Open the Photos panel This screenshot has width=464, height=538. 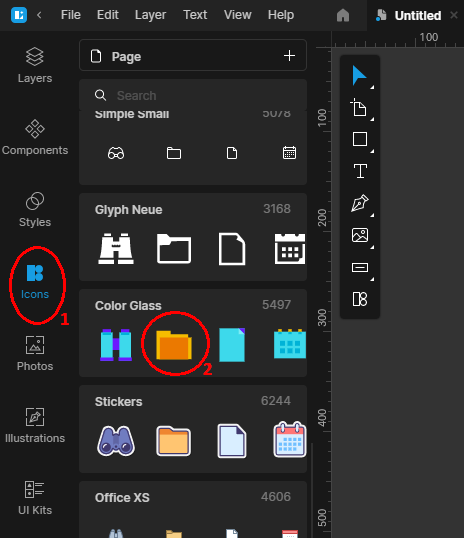click(x=35, y=353)
